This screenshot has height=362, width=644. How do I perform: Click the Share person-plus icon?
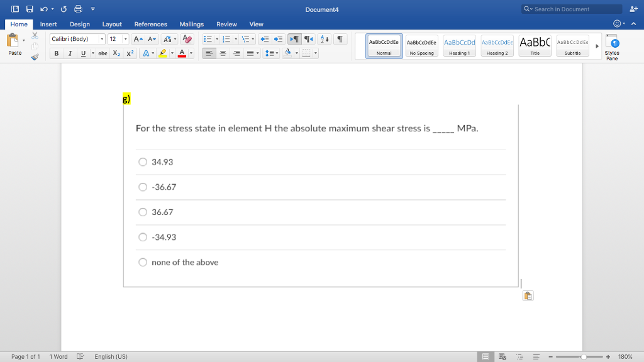[x=634, y=9]
